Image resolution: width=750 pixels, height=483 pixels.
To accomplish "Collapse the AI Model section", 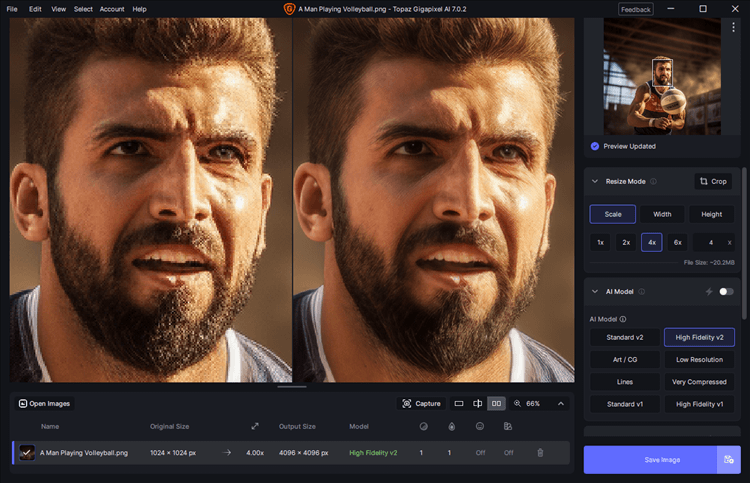I will (x=595, y=292).
